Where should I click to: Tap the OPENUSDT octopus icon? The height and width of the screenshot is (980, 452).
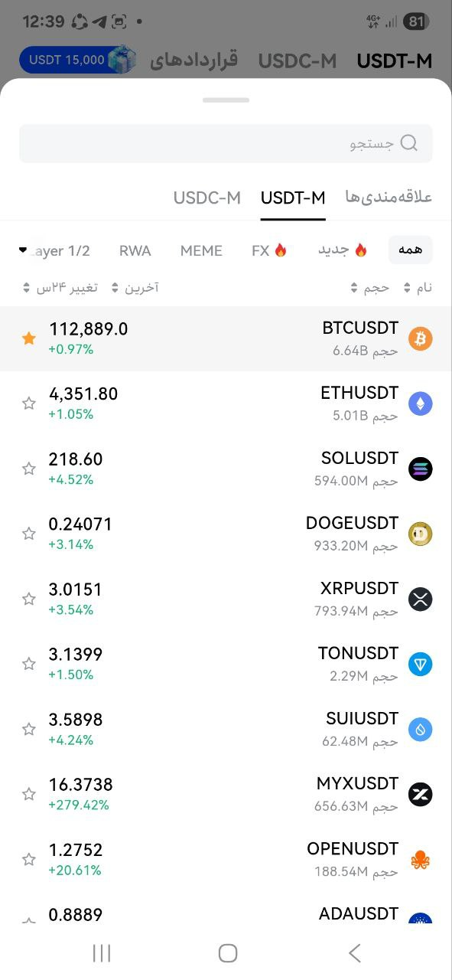pos(420,859)
